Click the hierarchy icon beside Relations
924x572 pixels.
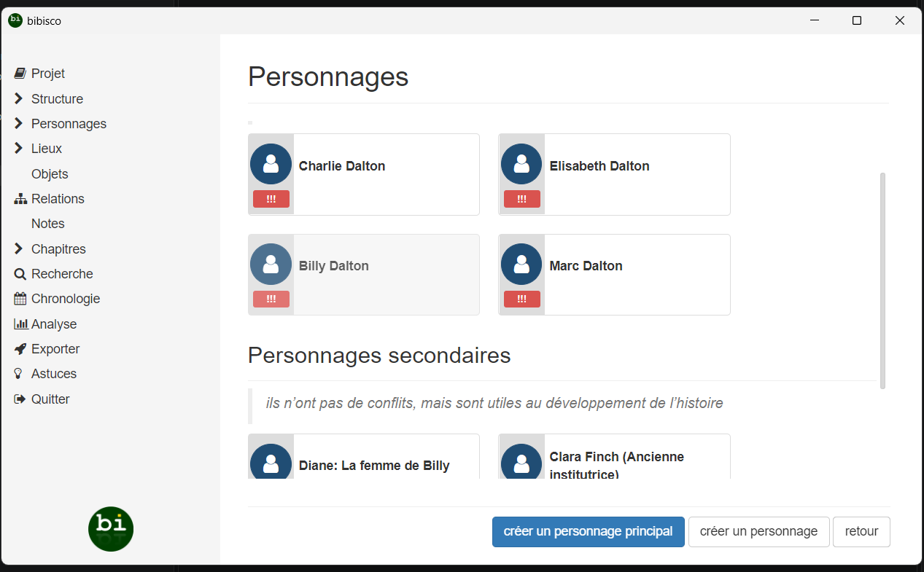pyautogui.click(x=20, y=199)
